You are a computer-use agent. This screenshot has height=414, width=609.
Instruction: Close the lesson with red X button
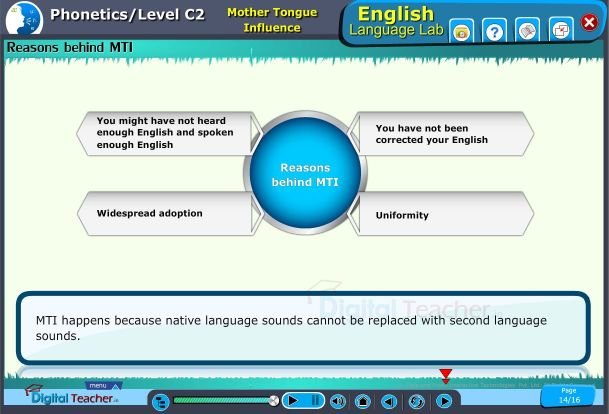(589, 23)
